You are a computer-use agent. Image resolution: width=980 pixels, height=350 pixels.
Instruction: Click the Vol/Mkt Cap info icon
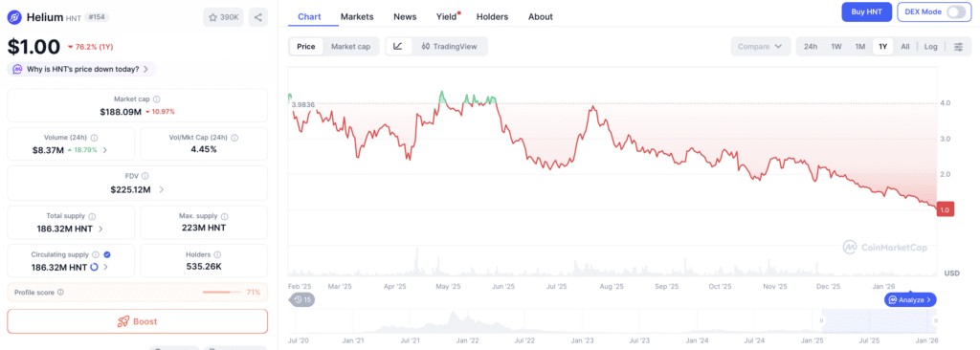point(234,138)
